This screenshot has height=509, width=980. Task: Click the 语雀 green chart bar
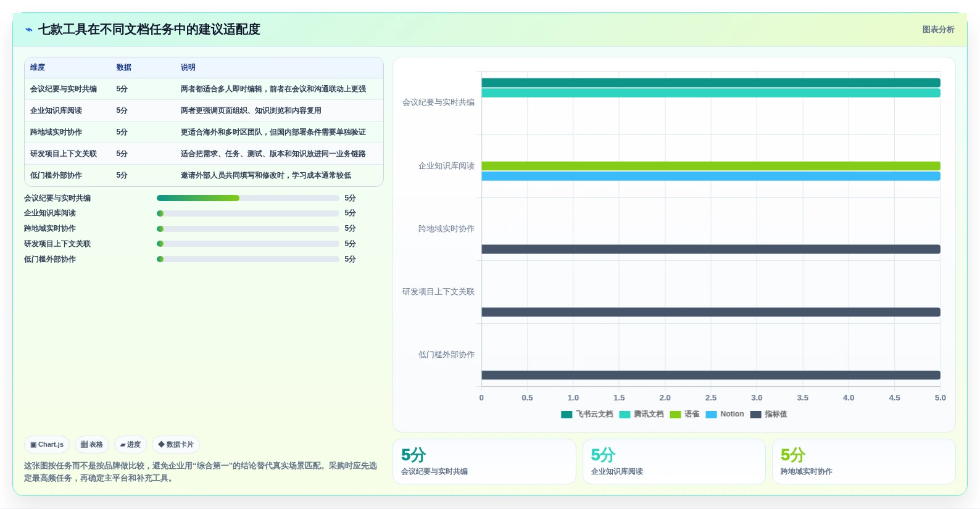pos(711,166)
